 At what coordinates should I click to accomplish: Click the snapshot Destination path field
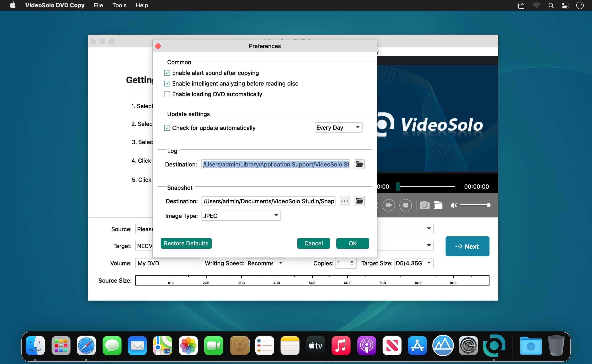click(268, 201)
